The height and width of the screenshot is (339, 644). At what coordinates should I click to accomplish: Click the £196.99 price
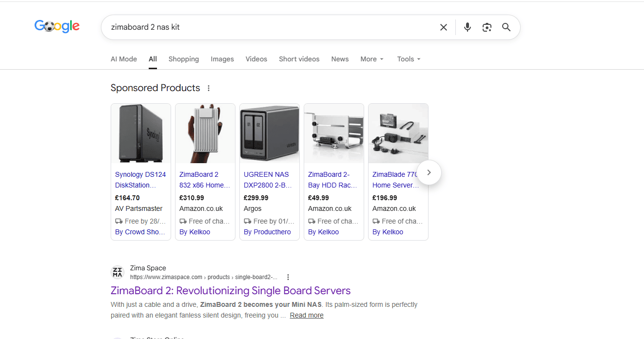pos(385,198)
